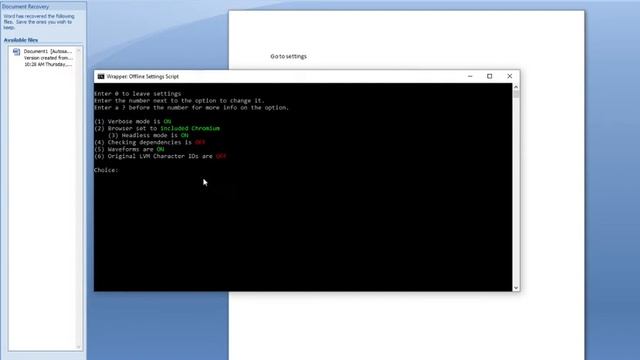This screenshot has width=640, height=360.
Task: Close the Wrapper Offline Settings Script window
Action: coord(509,76)
